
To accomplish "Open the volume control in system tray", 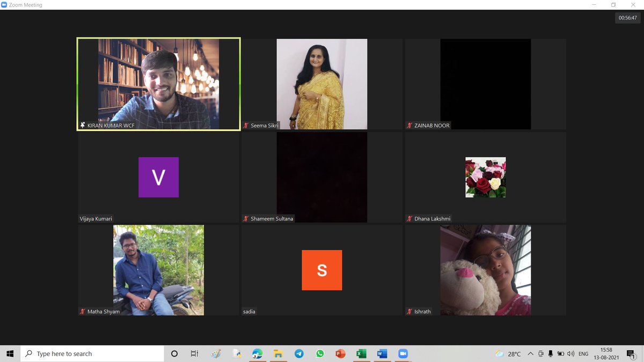I will (x=570, y=353).
